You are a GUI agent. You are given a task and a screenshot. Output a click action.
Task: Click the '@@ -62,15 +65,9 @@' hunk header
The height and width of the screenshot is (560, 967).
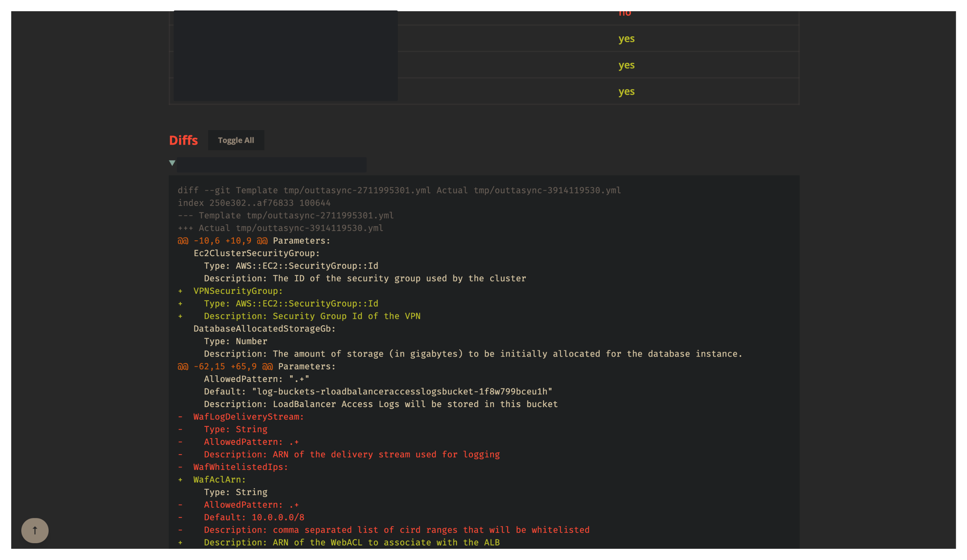(225, 366)
